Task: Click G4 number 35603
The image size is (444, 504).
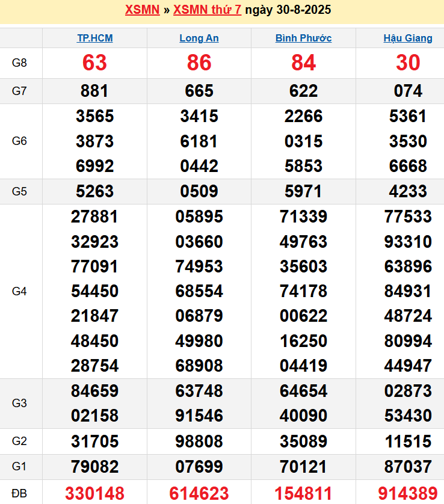Action: pyautogui.click(x=303, y=266)
